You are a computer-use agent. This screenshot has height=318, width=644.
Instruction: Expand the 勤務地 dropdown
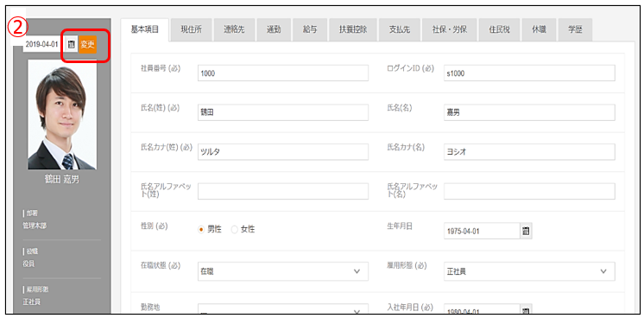(x=283, y=309)
